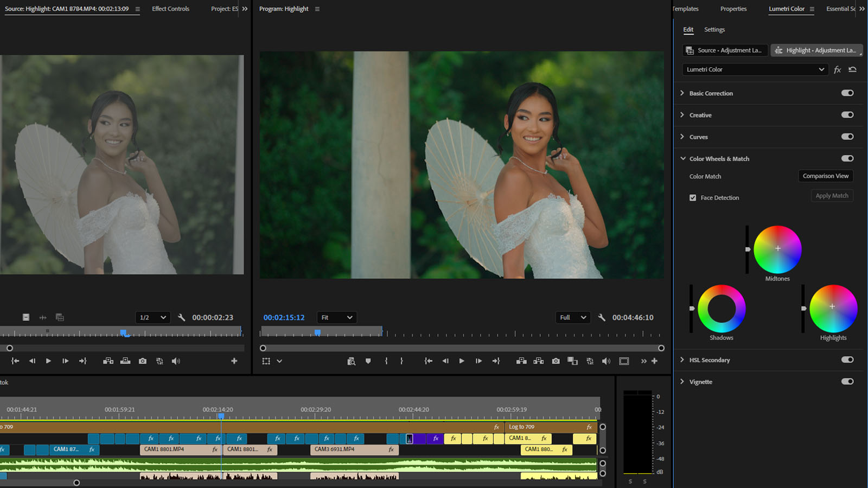Toggle Lumetri fx bypass icon

pyautogui.click(x=838, y=69)
